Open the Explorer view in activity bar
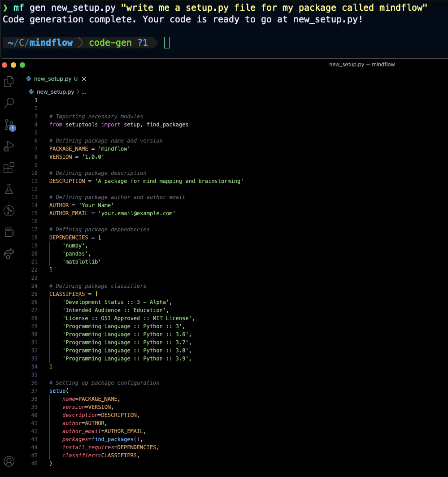Image resolution: width=448 pixels, height=477 pixels. pyautogui.click(x=9, y=82)
